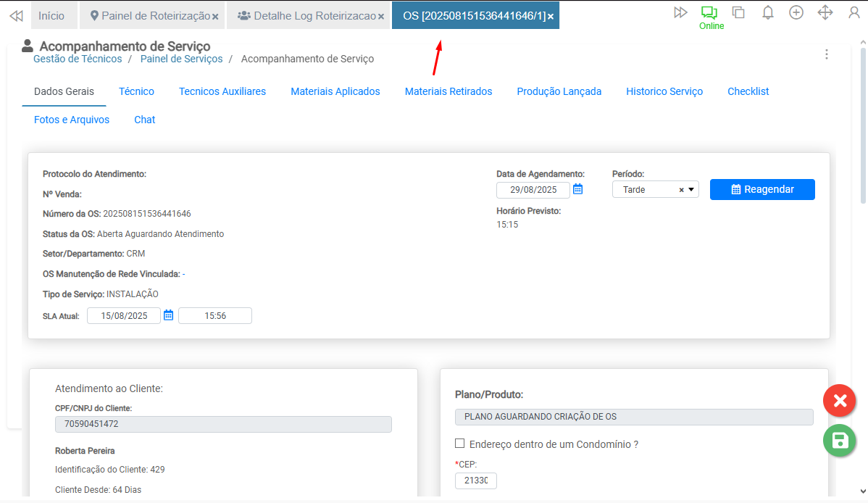Click the four-way move arrows icon
The height and width of the screenshot is (503, 868).
pos(825,12)
